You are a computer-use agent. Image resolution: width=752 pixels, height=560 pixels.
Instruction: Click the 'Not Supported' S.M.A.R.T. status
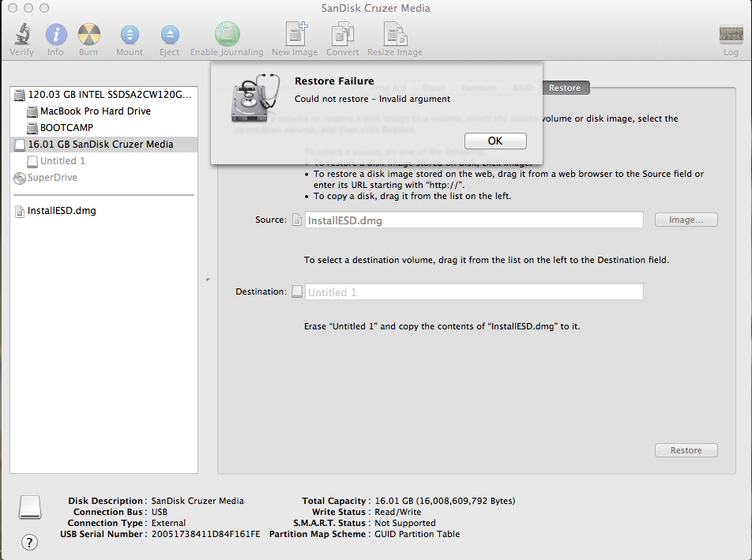(x=405, y=523)
